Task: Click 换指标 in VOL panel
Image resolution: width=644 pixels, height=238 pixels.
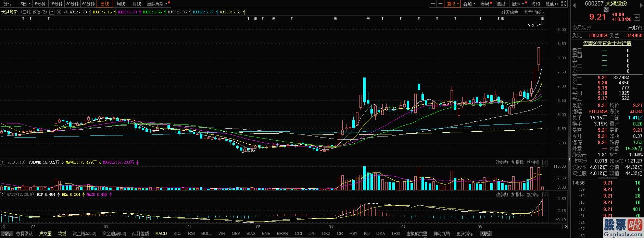Action: pyautogui.click(x=533, y=162)
